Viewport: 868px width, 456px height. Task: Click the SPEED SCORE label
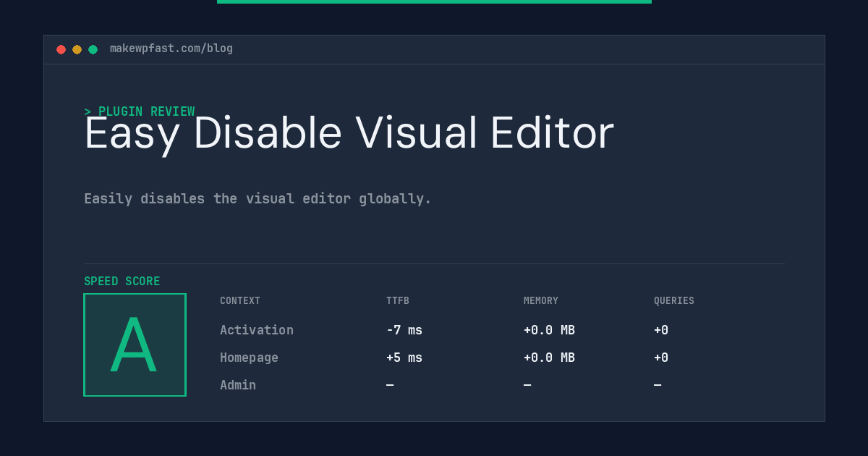pos(122,282)
